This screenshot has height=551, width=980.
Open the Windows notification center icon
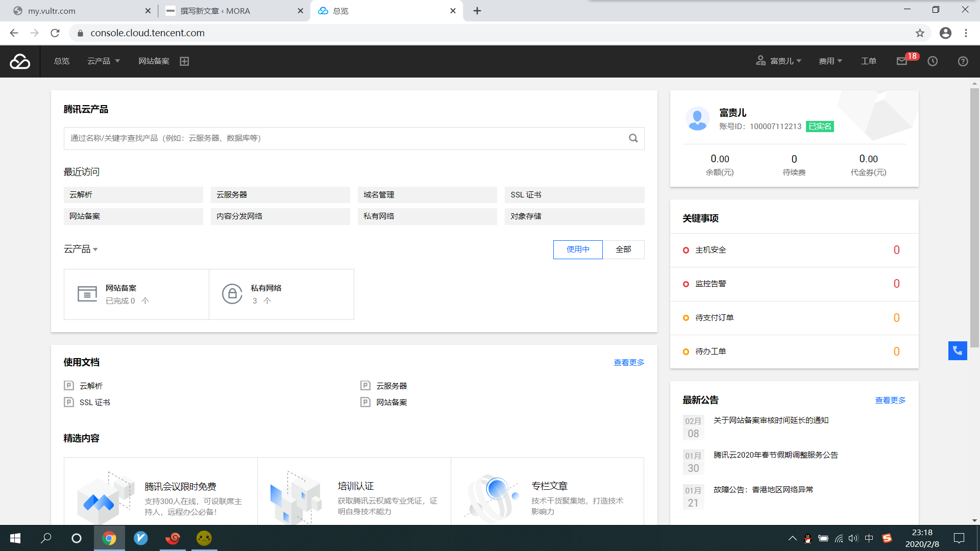pyautogui.click(x=959, y=538)
